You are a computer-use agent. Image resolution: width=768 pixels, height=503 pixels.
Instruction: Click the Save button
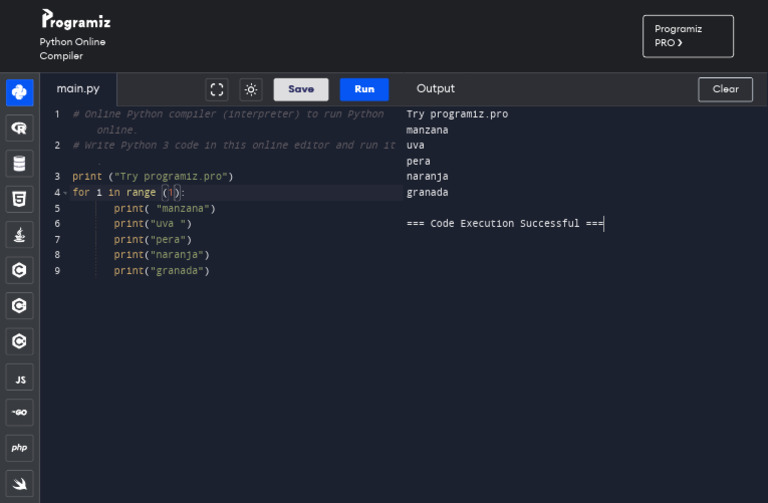tap(301, 89)
